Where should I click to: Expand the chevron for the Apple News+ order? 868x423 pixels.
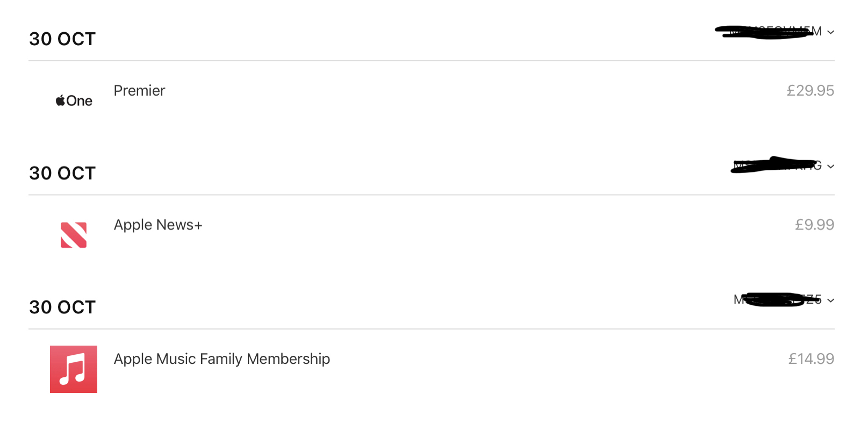(831, 167)
